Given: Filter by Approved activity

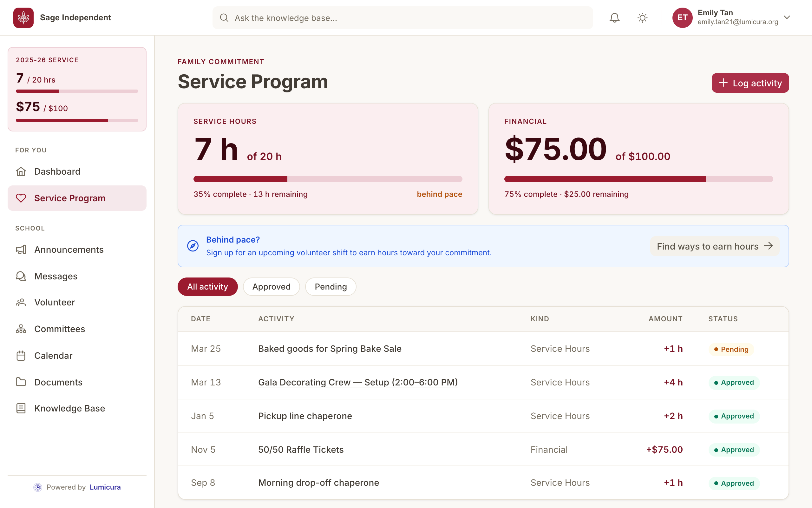Looking at the screenshot, I should pos(271,287).
